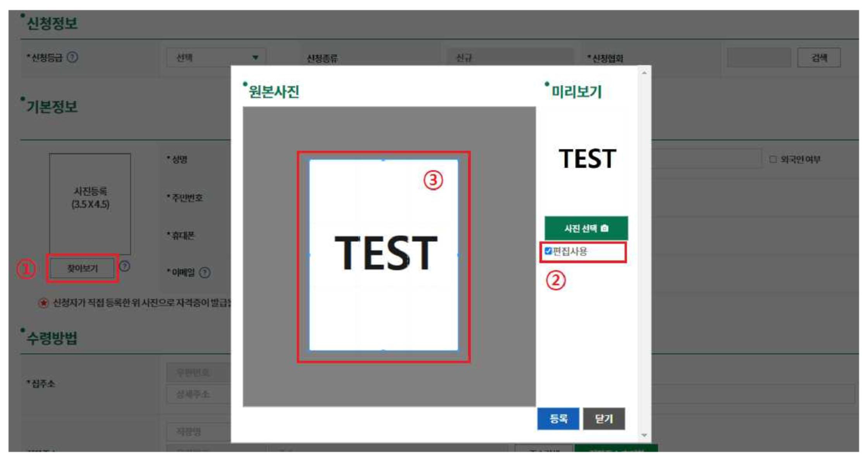
Task: Click the 수령방법 section heading
Action: [52, 338]
